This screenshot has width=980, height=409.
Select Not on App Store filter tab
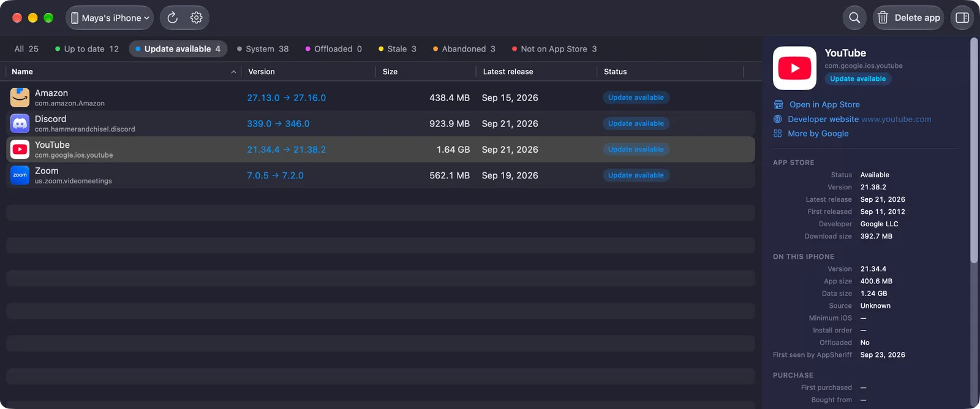(x=554, y=49)
